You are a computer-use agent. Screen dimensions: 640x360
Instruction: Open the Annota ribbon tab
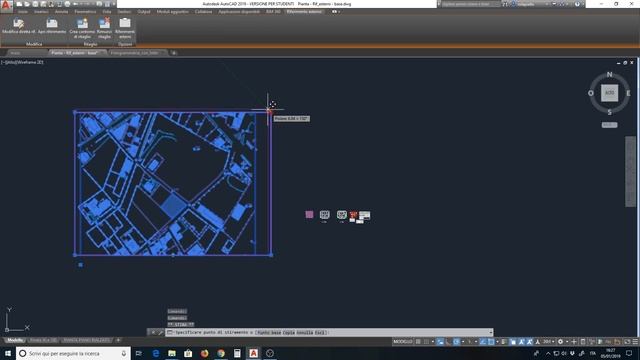[62, 12]
